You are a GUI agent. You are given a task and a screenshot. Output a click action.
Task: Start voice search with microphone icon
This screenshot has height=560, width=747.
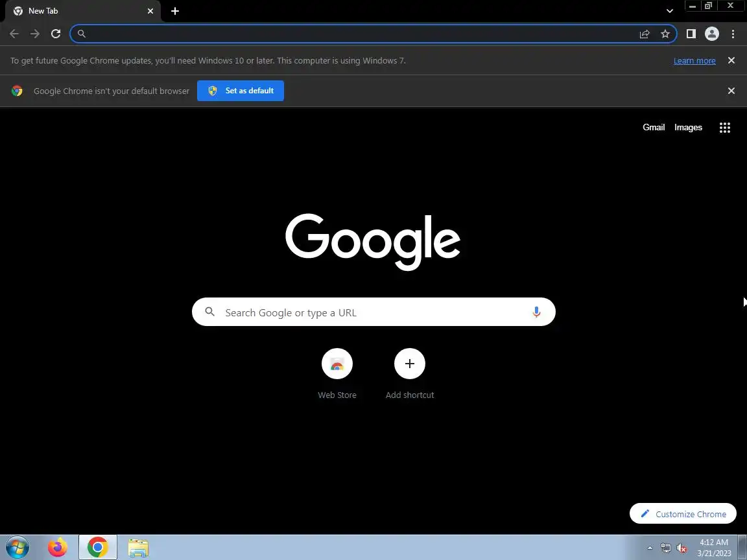(536, 312)
